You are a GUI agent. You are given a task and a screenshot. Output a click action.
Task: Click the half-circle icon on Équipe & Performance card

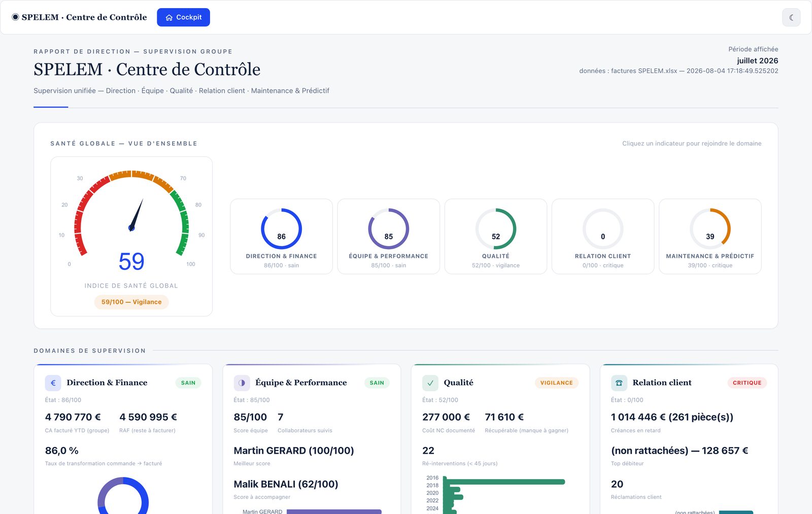tap(242, 383)
